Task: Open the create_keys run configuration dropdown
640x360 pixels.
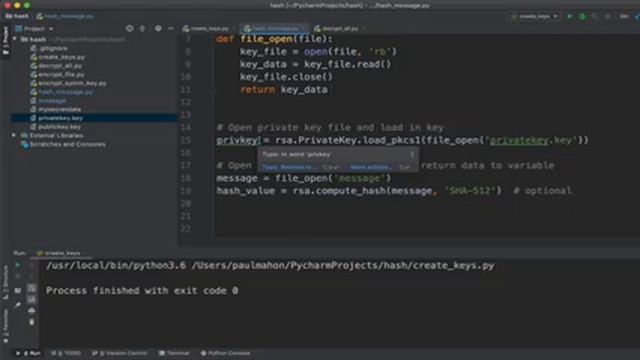Action: click(x=535, y=16)
